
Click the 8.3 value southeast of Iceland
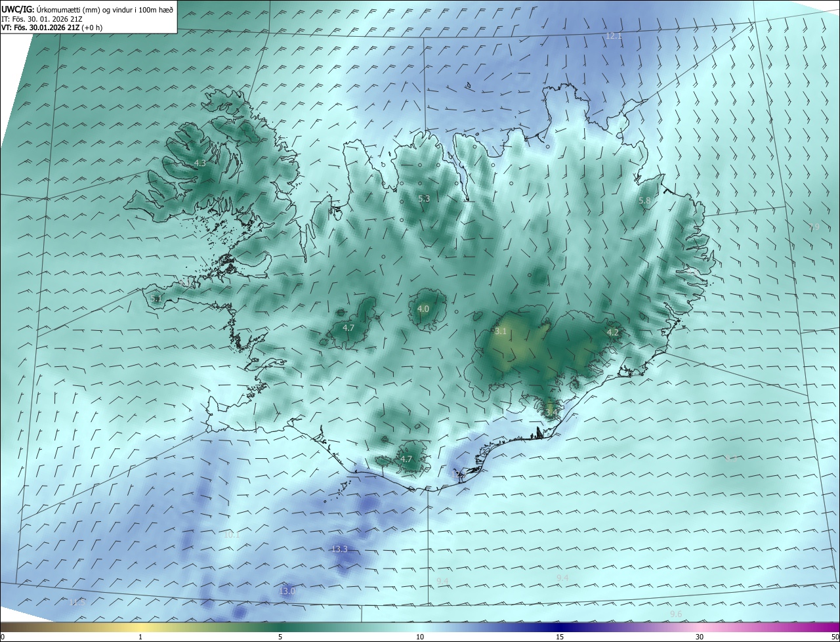732,458
